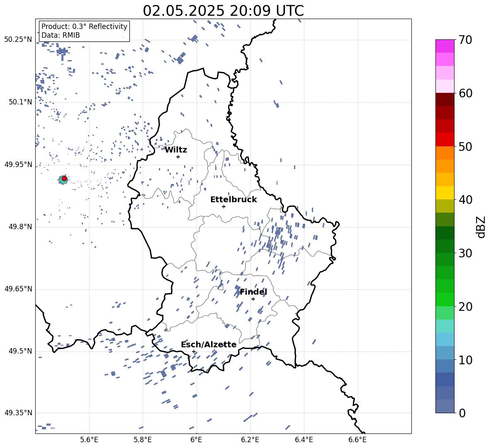491x448 pixels.
Task: Click the 40 dBZ colorbar label
Action: [x=465, y=200]
